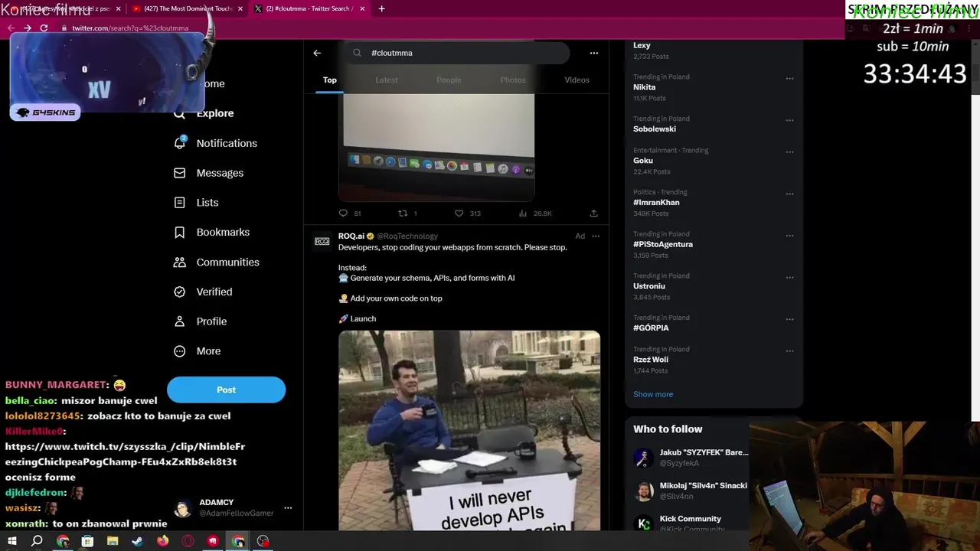The width and height of the screenshot is (980, 551).
Task: Expand options for Rzeź Woli trend
Action: tap(789, 350)
